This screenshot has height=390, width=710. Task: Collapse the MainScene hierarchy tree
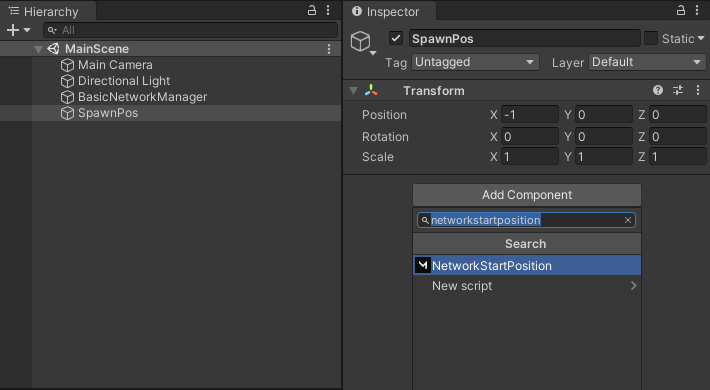38,49
